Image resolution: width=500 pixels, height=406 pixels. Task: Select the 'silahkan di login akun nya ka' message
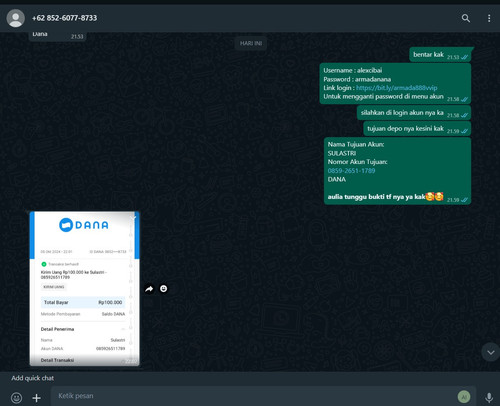[x=414, y=113]
